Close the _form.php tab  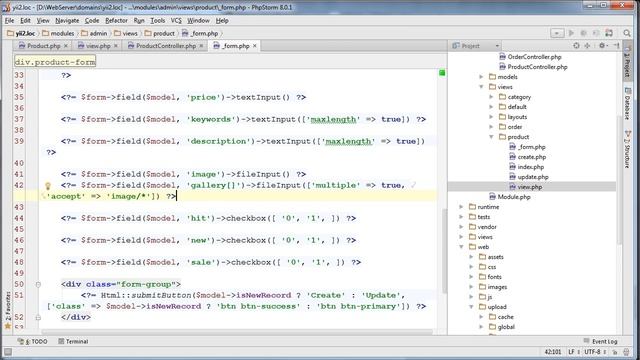[x=255, y=46]
